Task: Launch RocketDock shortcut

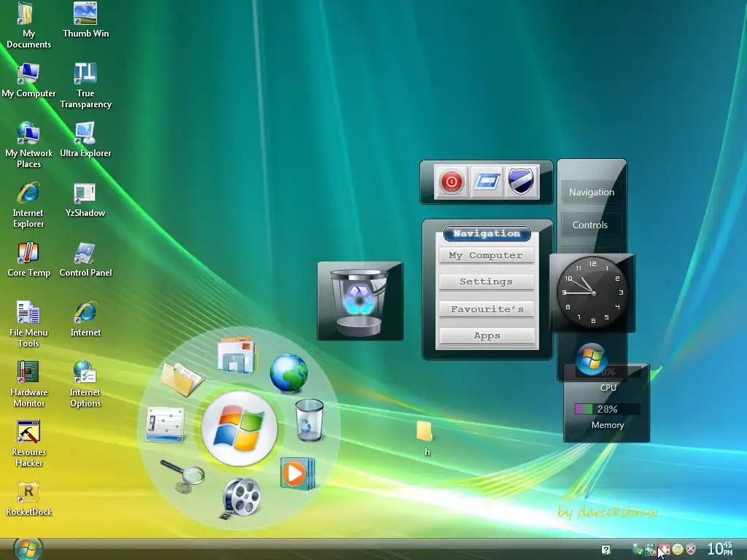Action: (28, 498)
